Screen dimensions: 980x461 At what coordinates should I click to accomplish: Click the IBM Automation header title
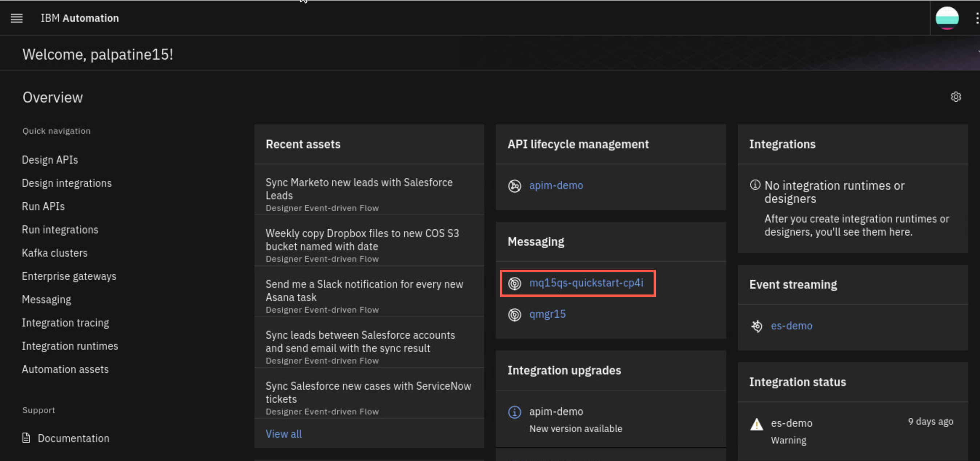pyautogui.click(x=80, y=18)
